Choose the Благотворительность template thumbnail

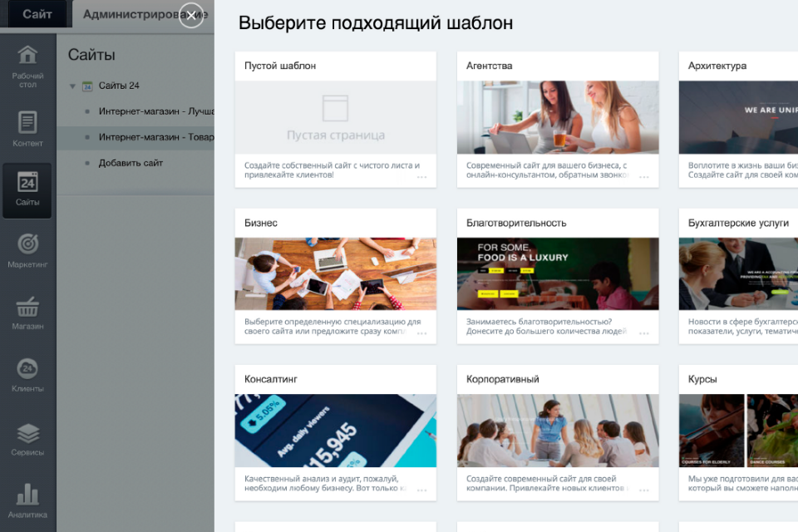pos(557,273)
